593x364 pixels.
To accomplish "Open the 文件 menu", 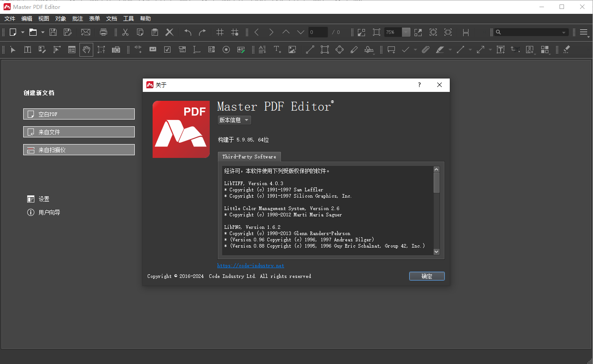I will (x=10, y=18).
